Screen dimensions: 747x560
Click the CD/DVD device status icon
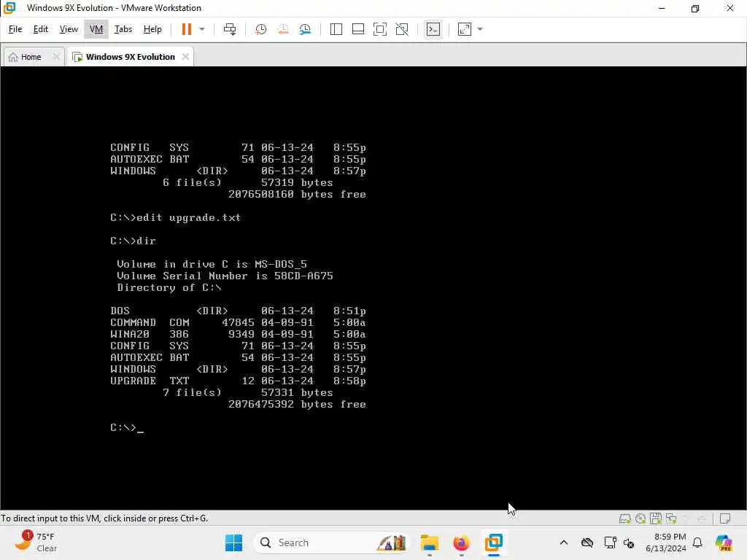(x=640, y=518)
